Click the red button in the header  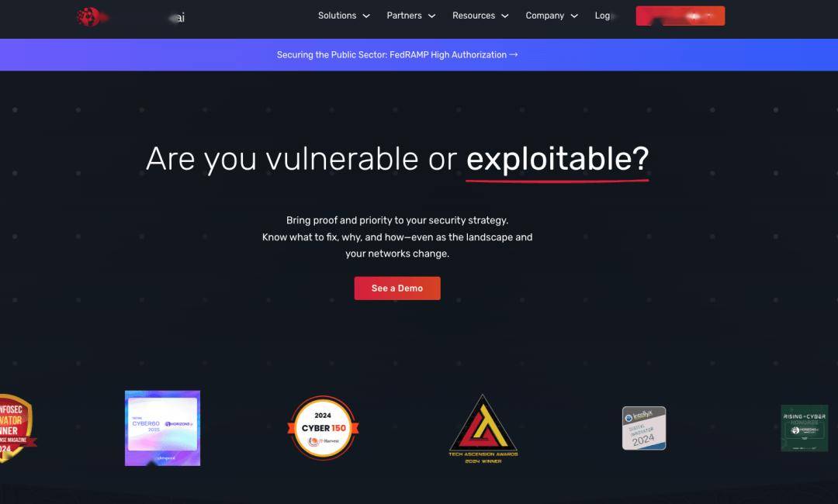coord(680,16)
